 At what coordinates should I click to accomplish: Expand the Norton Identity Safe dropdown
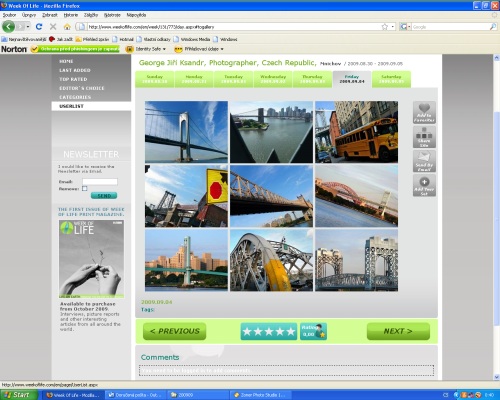click(x=164, y=49)
